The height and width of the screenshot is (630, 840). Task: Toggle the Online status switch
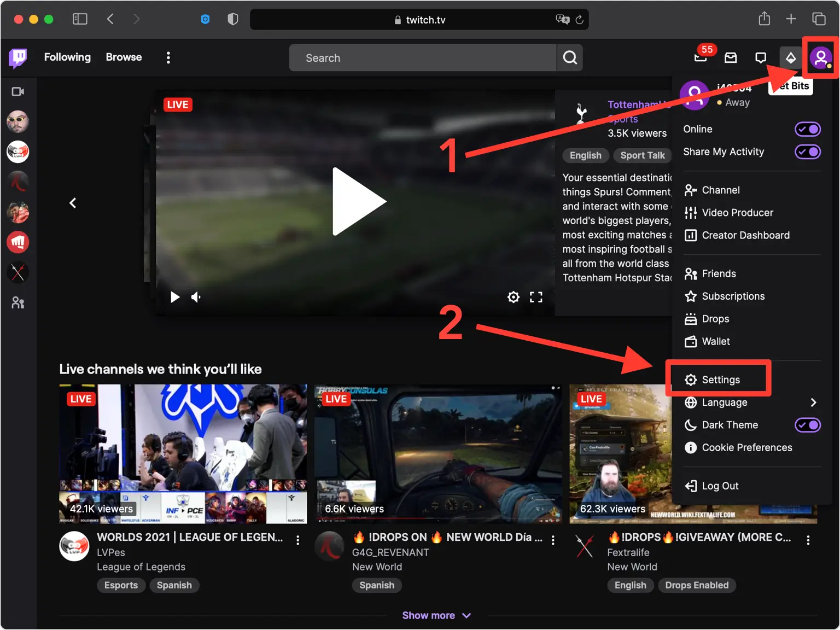[x=807, y=129]
